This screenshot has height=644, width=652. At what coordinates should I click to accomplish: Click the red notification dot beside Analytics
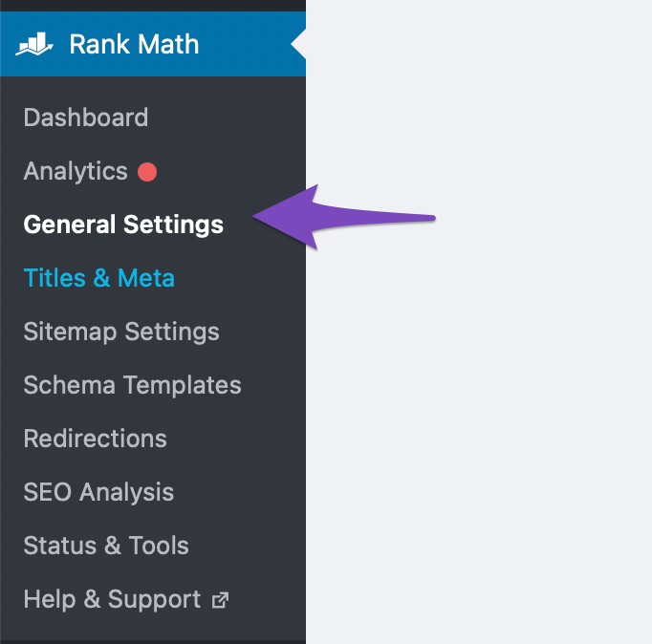147,172
